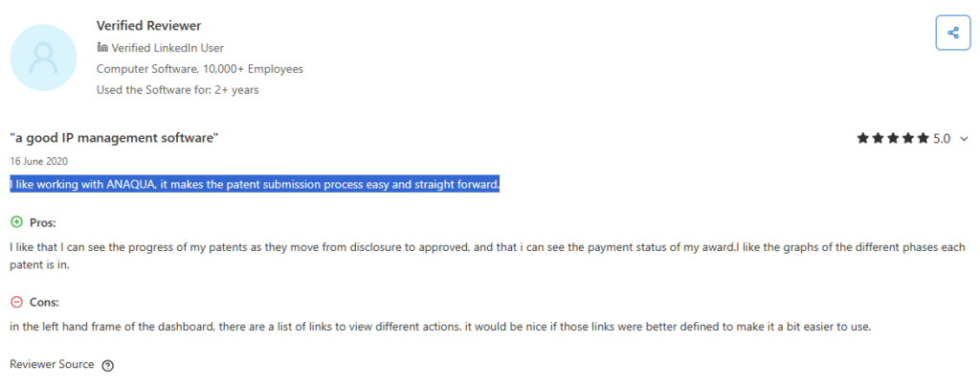Screen dimensions: 980x389
Task: Click the Computer Software, 10,000+ Employees text
Action: click(200, 69)
